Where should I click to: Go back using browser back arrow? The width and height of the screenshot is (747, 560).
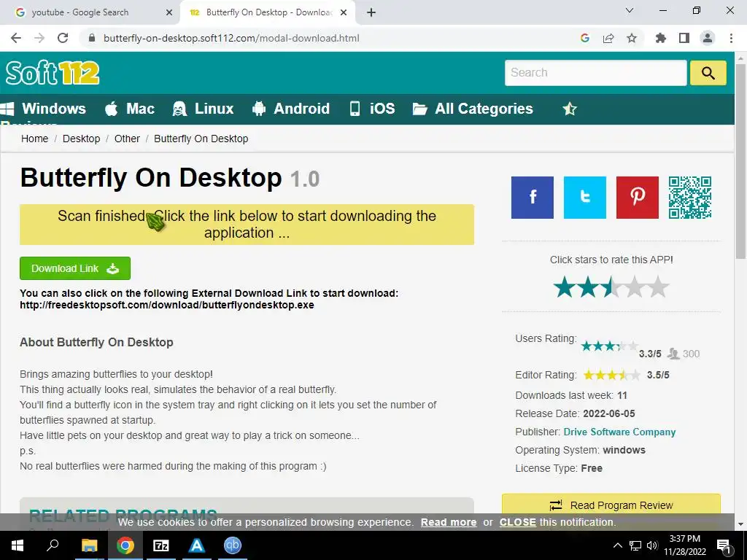16,38
